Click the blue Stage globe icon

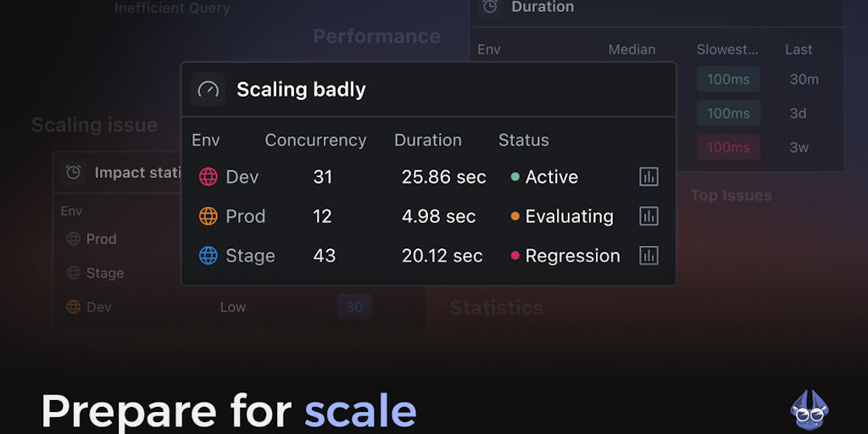click(209, 255)
